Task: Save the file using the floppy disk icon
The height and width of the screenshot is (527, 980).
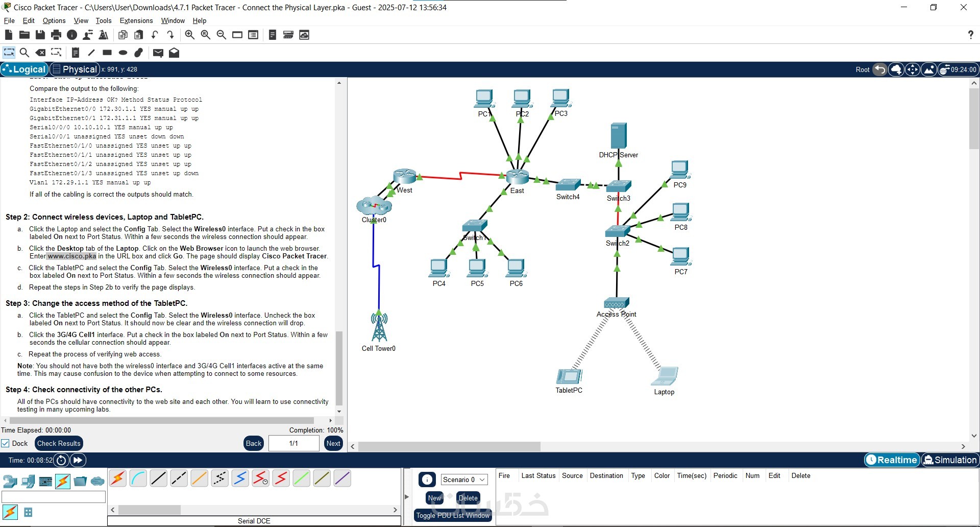Action: point(40,35)
